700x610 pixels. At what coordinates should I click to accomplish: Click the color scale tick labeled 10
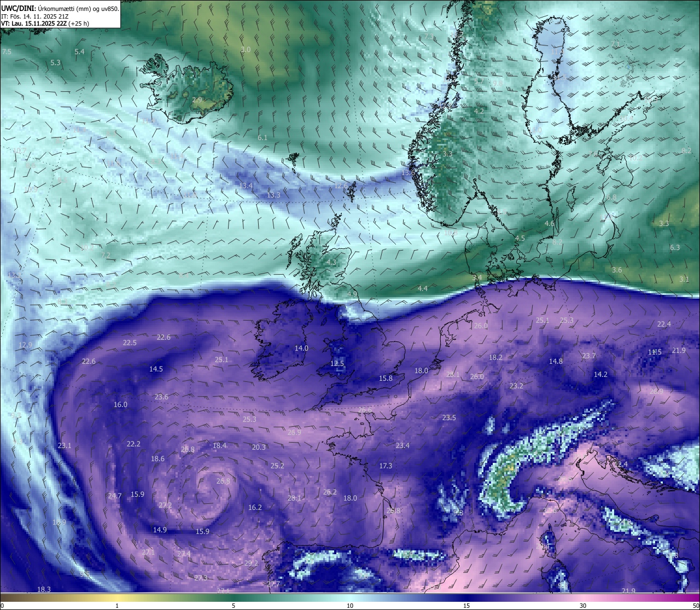(350, 606)
